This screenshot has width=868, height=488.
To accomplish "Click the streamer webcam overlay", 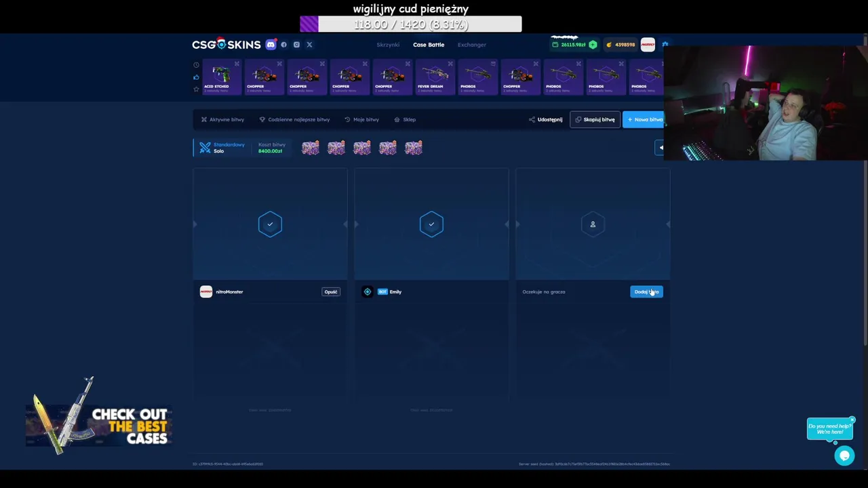I will [x=766, y=102].
